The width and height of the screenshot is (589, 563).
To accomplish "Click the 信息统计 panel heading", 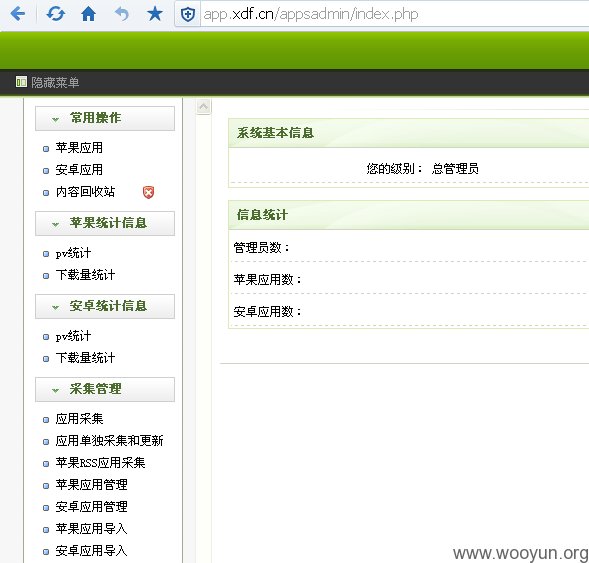I will 262,215.
